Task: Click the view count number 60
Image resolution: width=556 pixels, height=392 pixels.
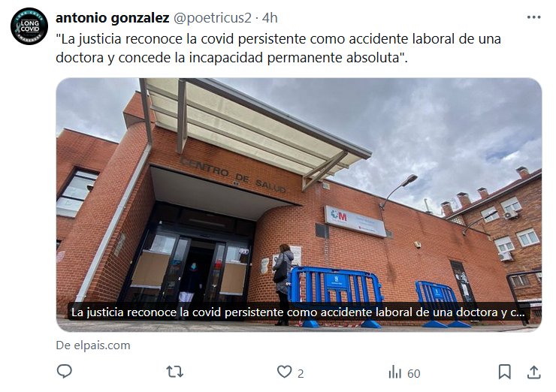Action: click(413, 373)
